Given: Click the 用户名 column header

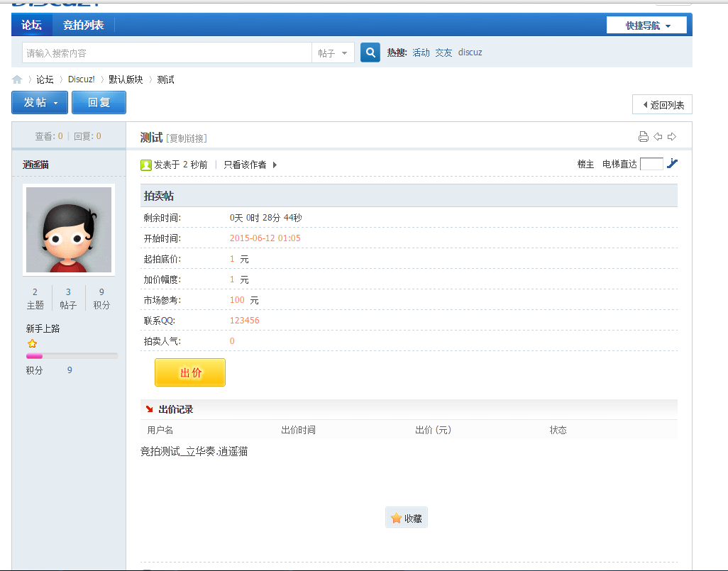Looking at the screenshot, I should click(x=160, y=430).
